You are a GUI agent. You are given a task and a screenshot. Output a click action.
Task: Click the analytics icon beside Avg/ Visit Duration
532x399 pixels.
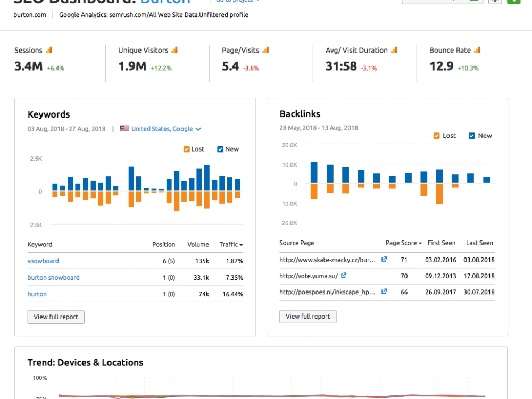click(394, 50)
